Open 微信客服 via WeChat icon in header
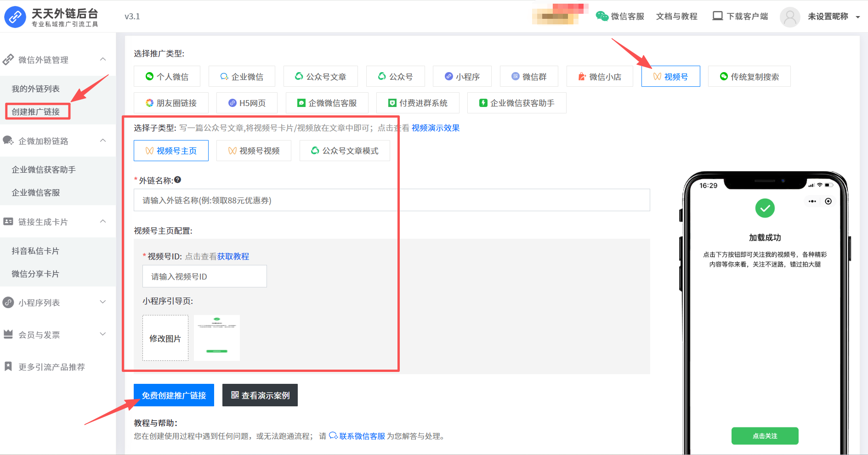 [x=602, y=17]
